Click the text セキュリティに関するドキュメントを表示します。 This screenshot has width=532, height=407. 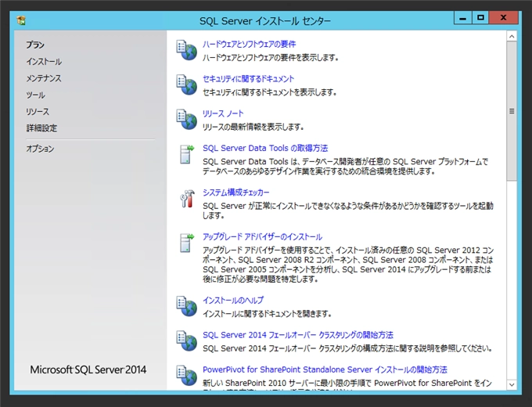coord(270,92)
